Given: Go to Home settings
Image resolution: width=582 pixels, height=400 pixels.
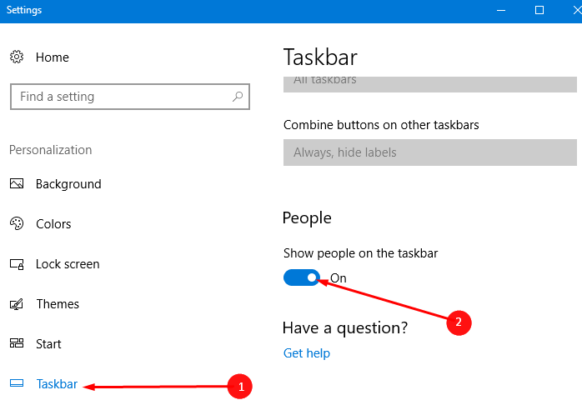Looking at the screenshot, I should click(52, 58).
